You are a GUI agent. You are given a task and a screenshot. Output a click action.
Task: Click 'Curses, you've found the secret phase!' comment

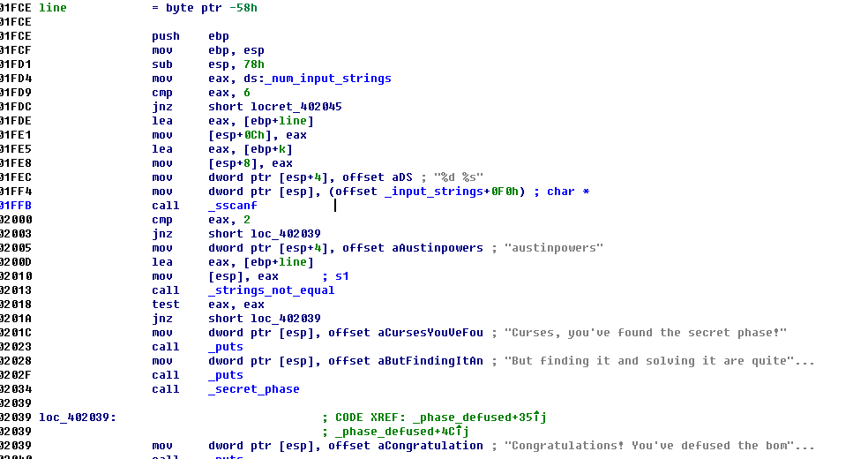(646, 333)
